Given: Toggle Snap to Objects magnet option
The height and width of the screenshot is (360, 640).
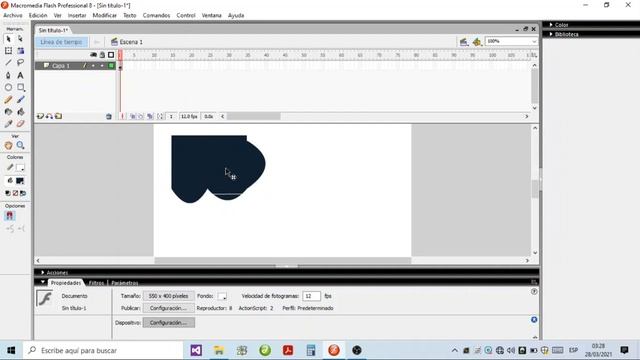Looking at the screenshot, I should point(10,216).
